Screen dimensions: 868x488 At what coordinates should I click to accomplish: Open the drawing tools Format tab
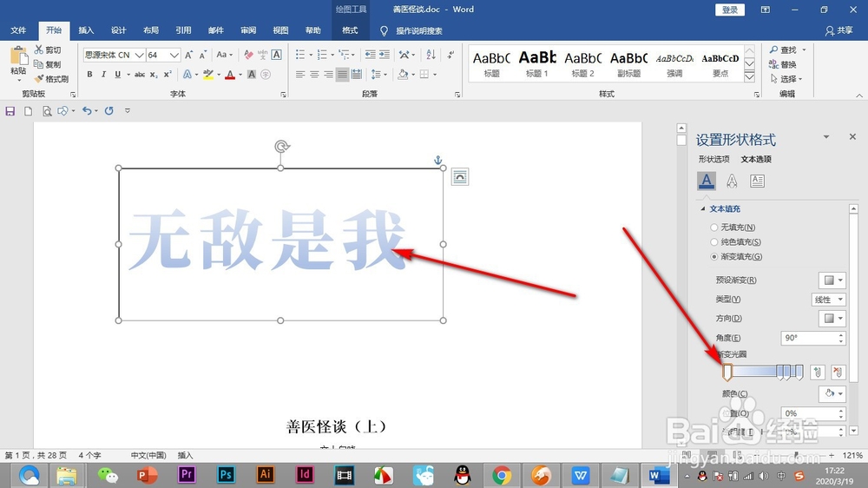(350, 30)
